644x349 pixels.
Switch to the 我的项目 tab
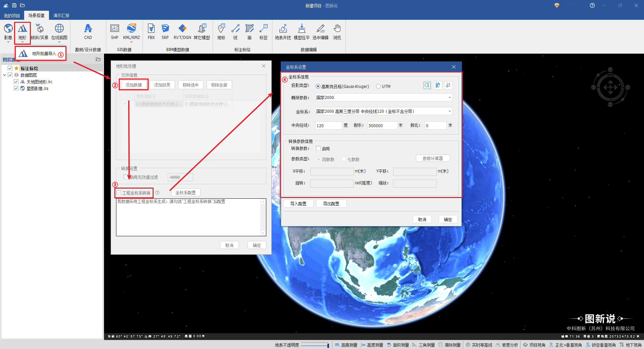coord(12,15)
